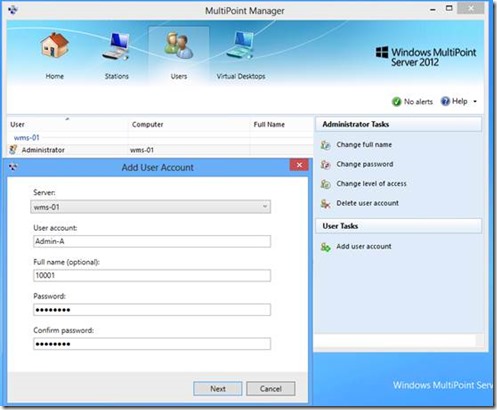This screenshot has width=497, height=410.
Task: Click the Add user account icon
Action: tap(325, 247)
